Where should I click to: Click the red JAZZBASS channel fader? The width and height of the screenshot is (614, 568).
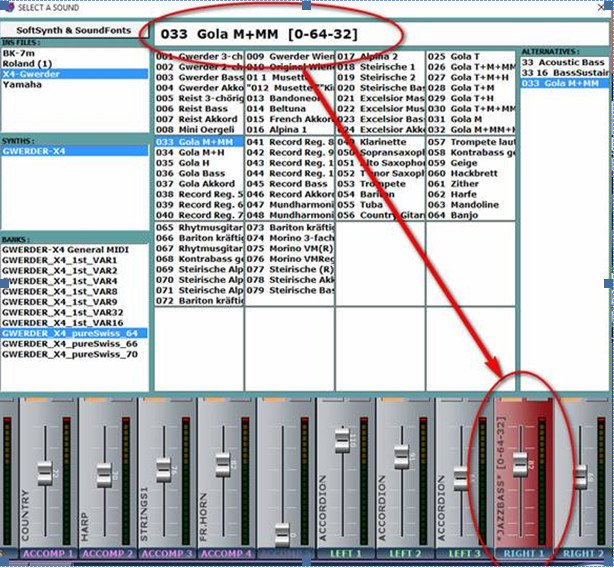pos(520,463)
